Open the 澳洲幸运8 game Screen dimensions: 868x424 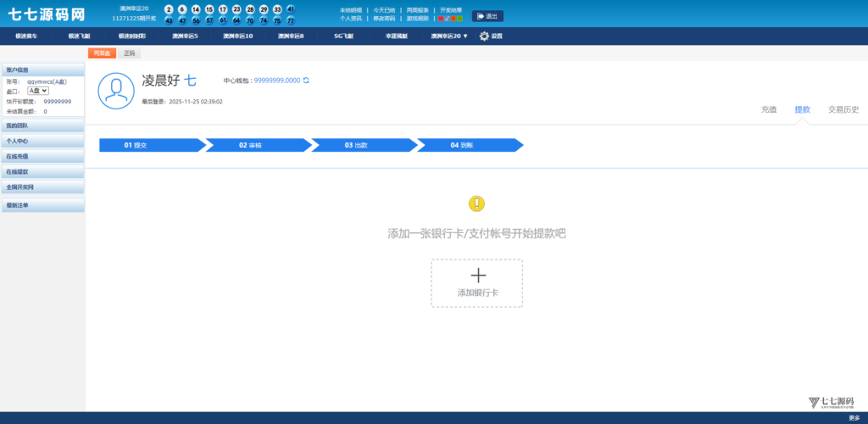291,36
